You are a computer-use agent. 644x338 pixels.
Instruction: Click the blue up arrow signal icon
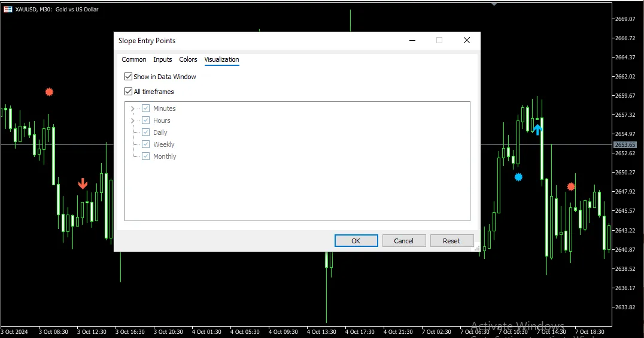tap(537, 129)
